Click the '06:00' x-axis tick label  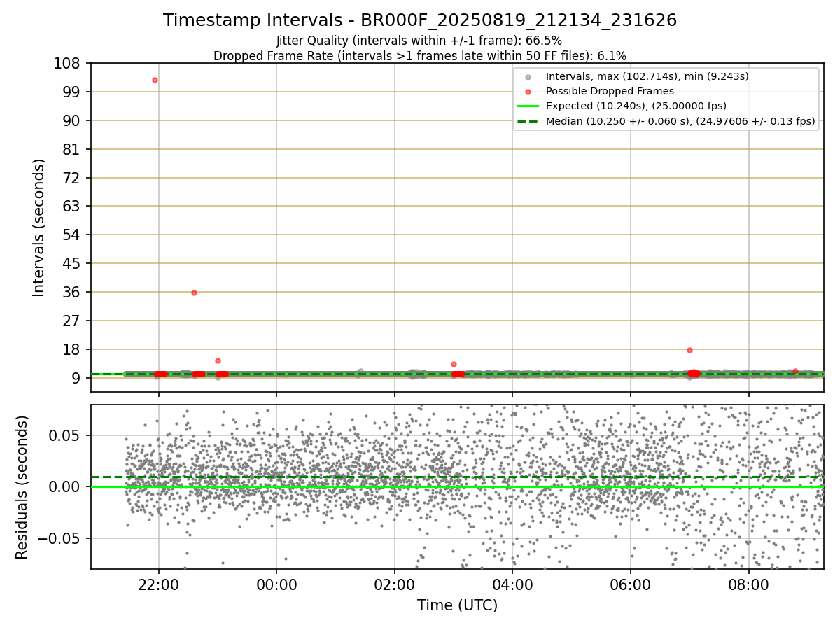(631, 585)
